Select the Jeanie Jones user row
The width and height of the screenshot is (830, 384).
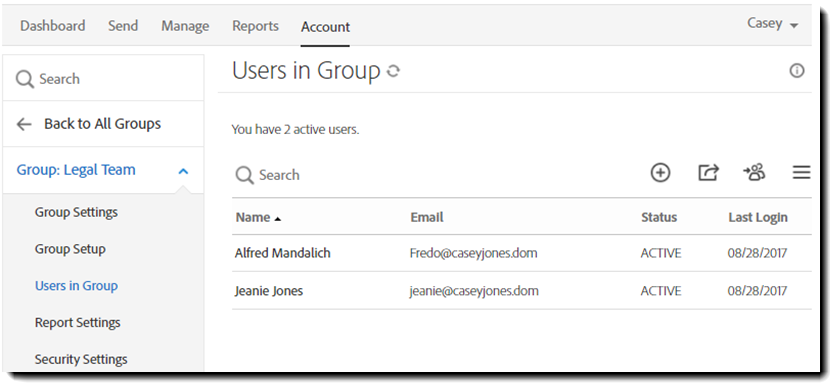(521, 291)
